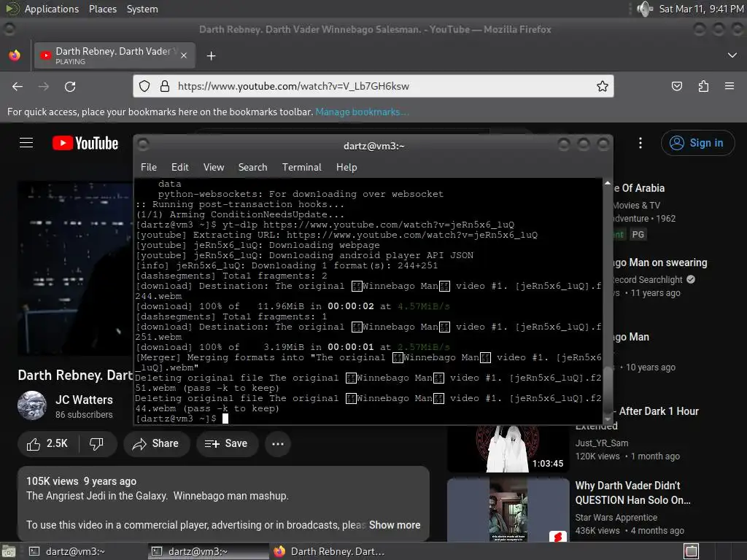This screenshot has width=747, height=560.
Task: Open Places system menu
Action: [102, 9]
